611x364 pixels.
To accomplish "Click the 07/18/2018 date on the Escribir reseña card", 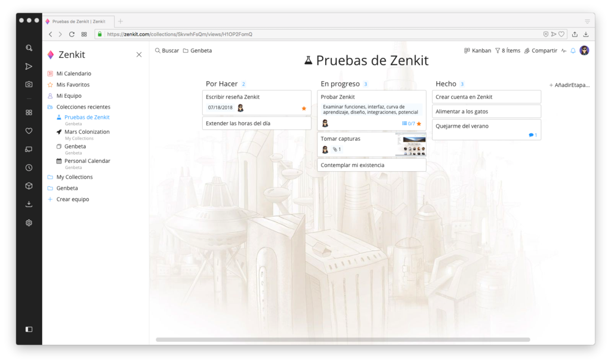I will pos(220,107).
